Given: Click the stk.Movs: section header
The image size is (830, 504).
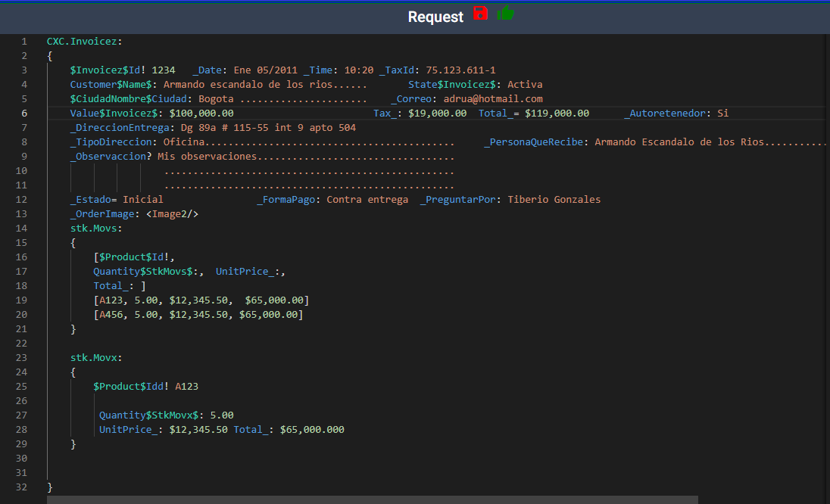Looking at the screenshot, I should click(x=96, y=229).
